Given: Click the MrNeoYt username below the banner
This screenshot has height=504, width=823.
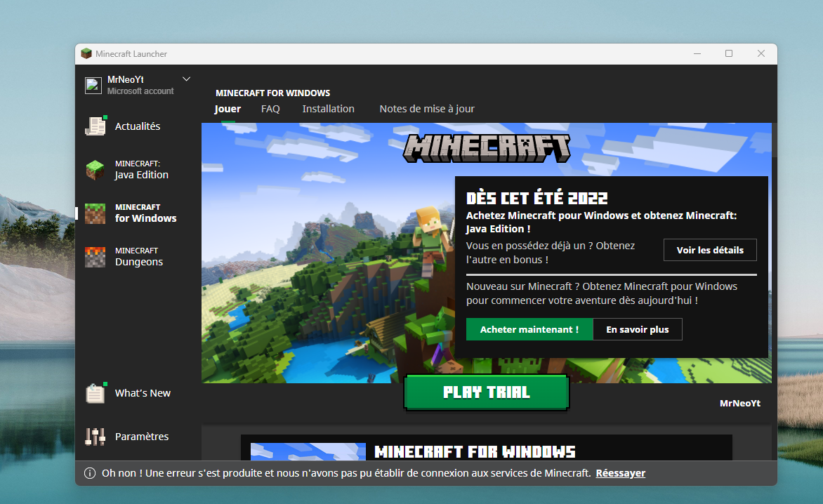Looking at the screenshot, I should (740, 404).
